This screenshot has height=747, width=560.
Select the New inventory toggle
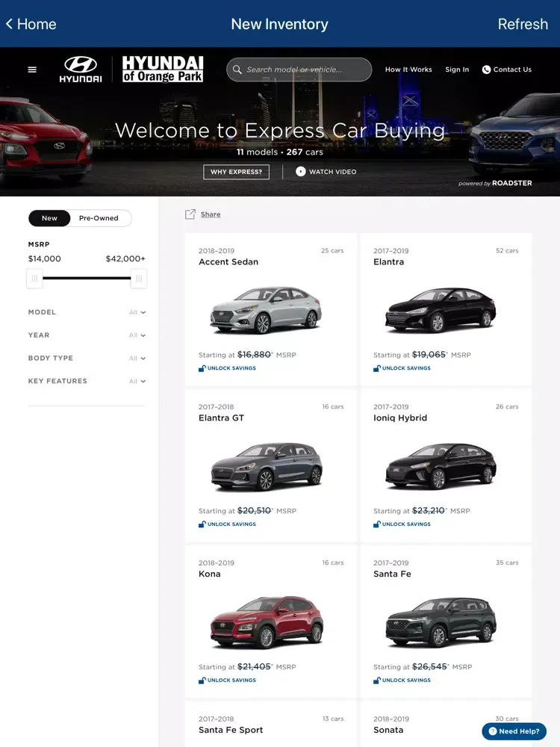click(x=49, y=218)
